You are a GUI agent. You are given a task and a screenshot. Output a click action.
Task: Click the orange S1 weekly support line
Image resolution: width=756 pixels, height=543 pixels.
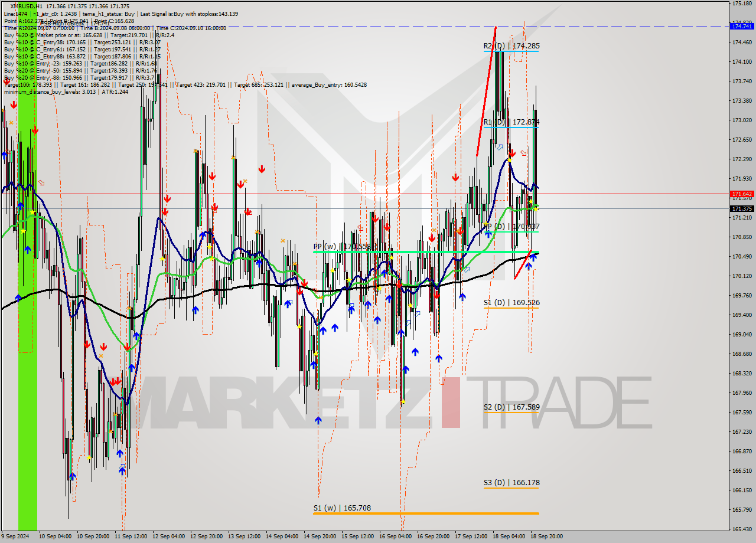pyautogui.click(x=426, y=513)
